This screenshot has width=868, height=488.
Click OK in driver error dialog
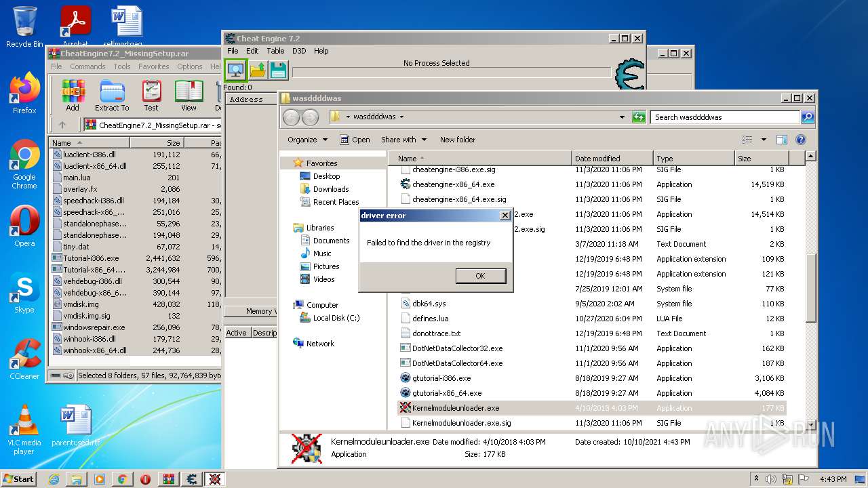click(x=481, y=276)
